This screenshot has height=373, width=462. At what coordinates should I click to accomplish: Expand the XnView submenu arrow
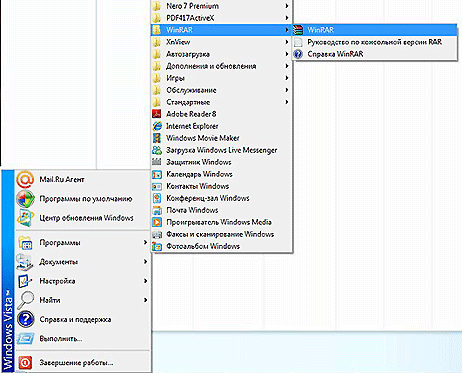click(287, 42)
